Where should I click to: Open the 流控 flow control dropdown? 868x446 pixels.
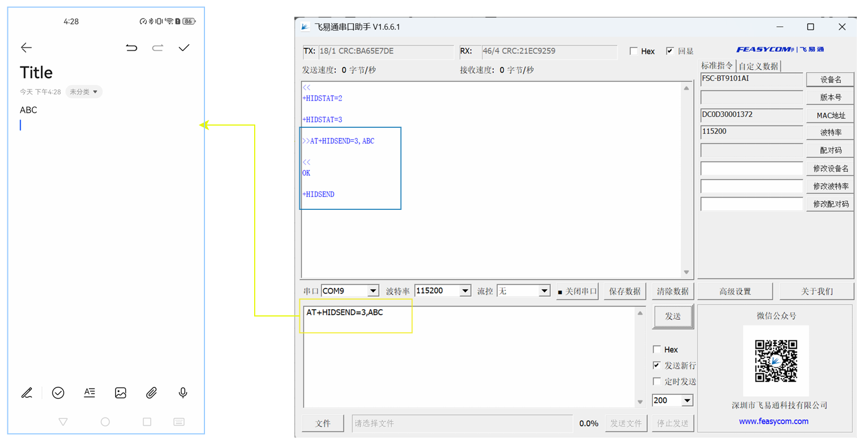pos(544,291)
